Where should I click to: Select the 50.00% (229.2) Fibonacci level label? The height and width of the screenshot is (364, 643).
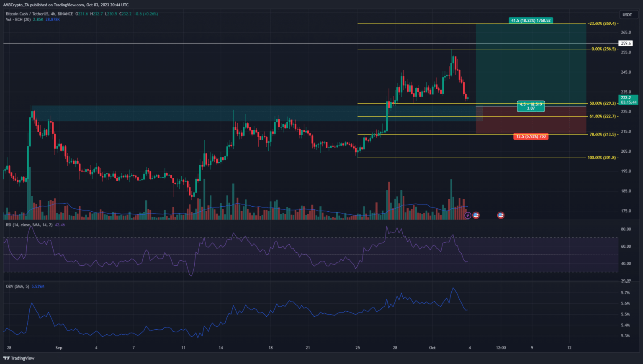click(602, 103)
